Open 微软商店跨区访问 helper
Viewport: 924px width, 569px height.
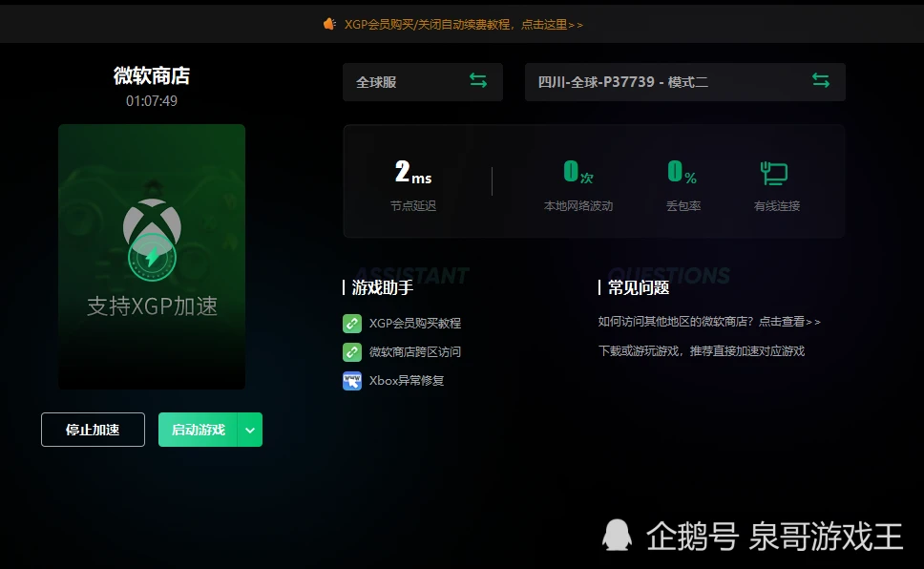click(415, 352)
